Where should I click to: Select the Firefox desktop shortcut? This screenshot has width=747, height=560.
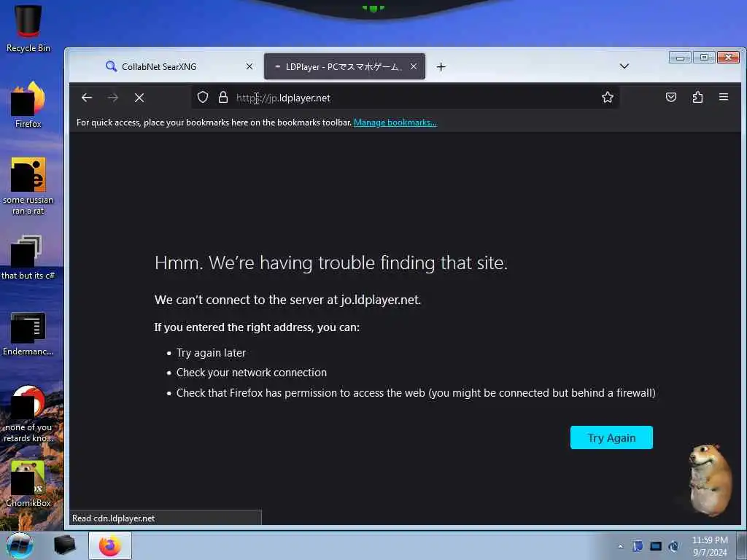[28, 105]
